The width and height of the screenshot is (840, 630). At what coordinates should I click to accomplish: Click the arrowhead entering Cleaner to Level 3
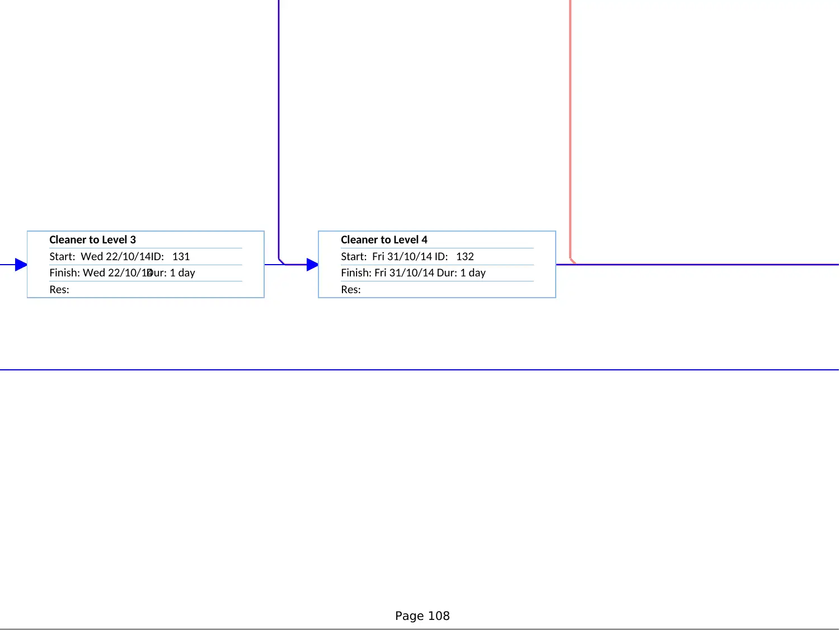(x=21, y=265)
